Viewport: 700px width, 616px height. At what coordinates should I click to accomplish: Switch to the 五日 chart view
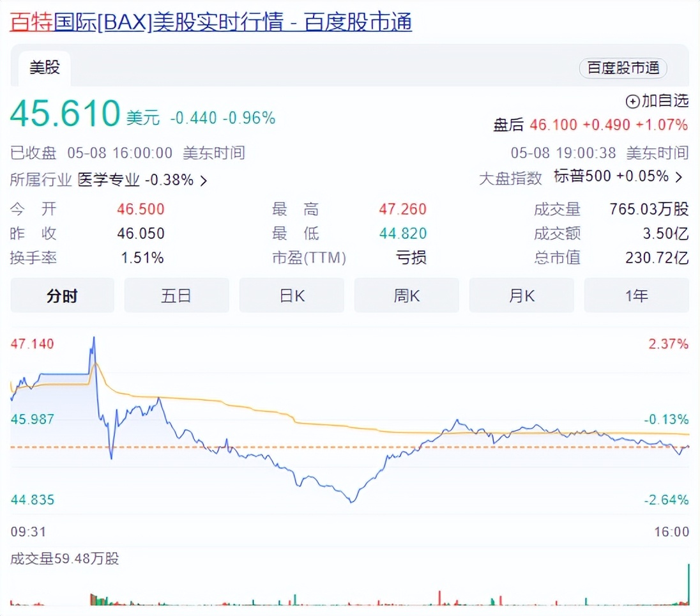point(177,295)
